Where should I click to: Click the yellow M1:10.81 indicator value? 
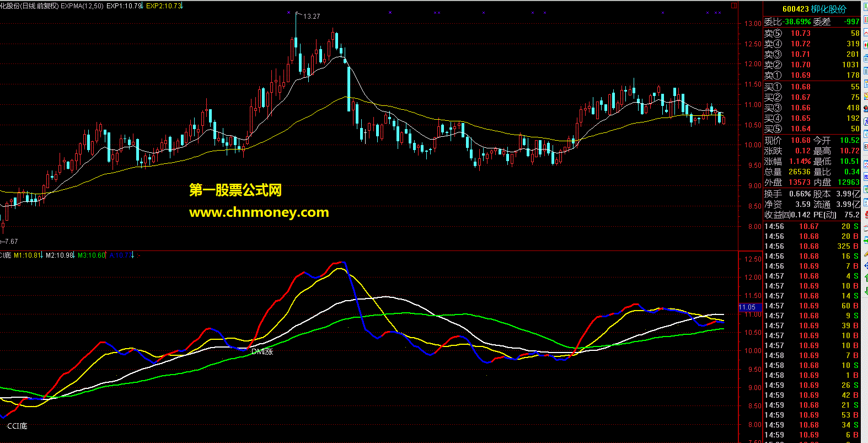coord(28,255)
